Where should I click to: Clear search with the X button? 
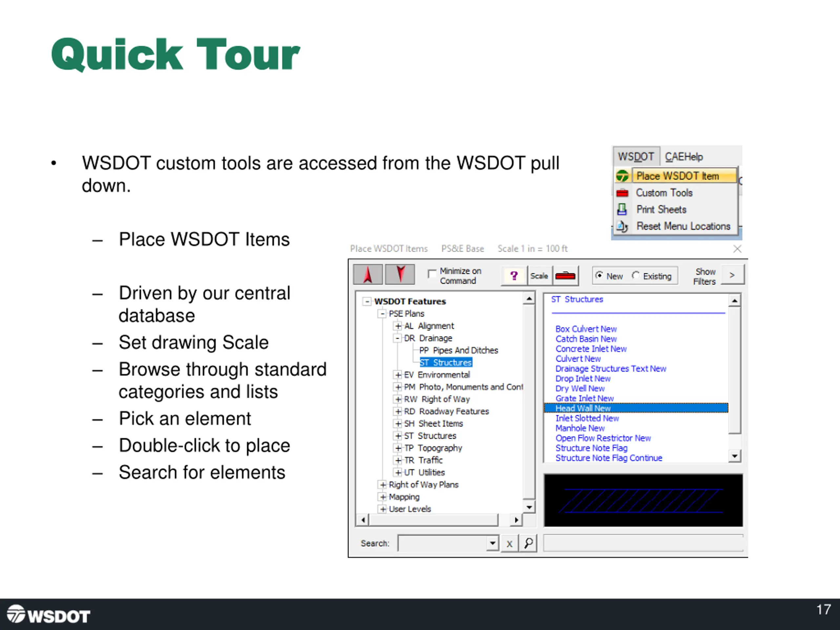(x=510, y=543)
